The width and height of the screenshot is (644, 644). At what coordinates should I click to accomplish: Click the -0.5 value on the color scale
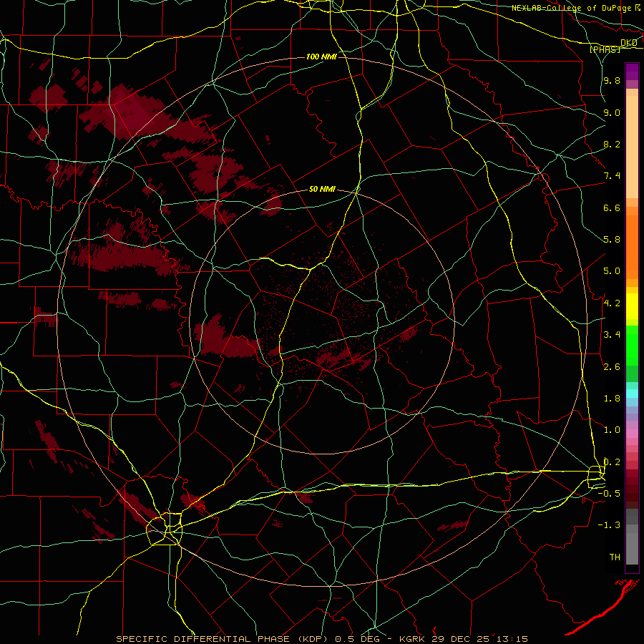609,494
